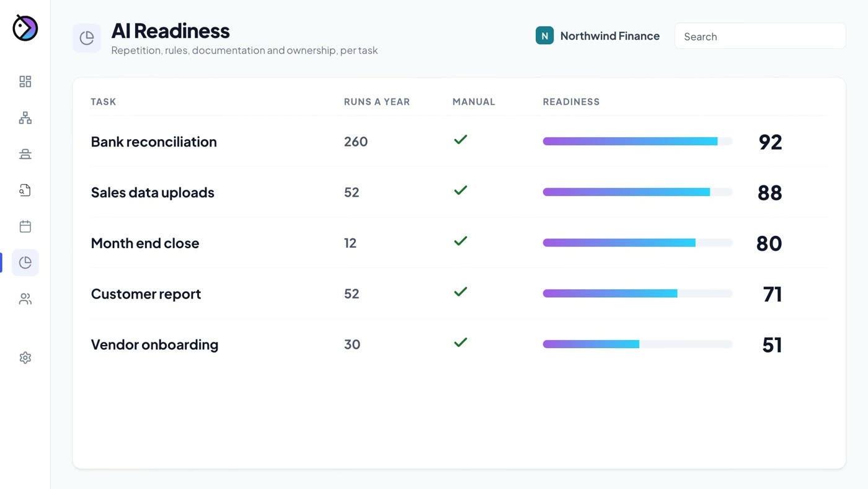Viewport: 868px width, 489px height.
Task: Click the Northwind Finance workspace name
Action: pyautogui.click(x=610, y=36)
